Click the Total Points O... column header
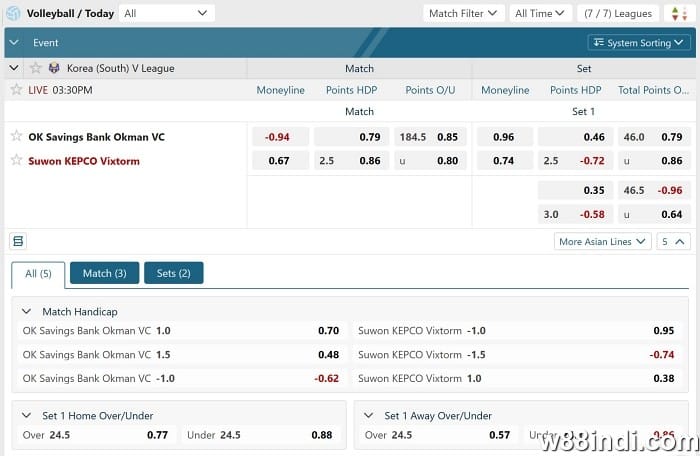This screenshot has height=456, width=700. click(x=653, y=90)
